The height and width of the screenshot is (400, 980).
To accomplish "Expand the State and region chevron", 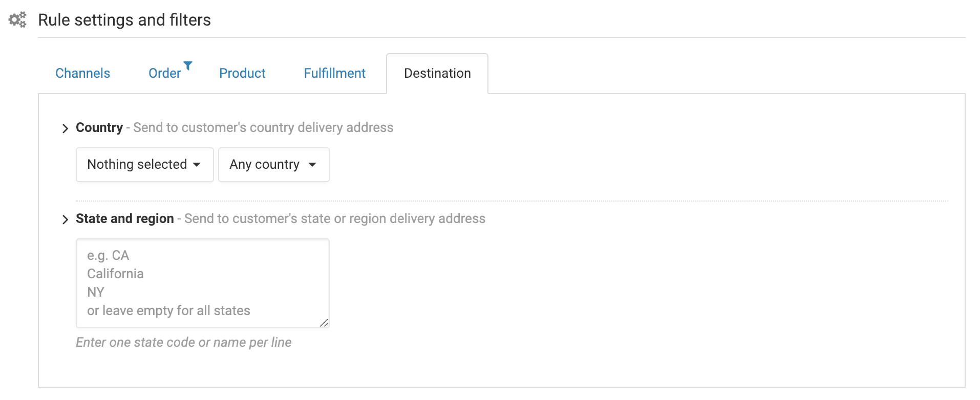I will (x=65, y=219).
